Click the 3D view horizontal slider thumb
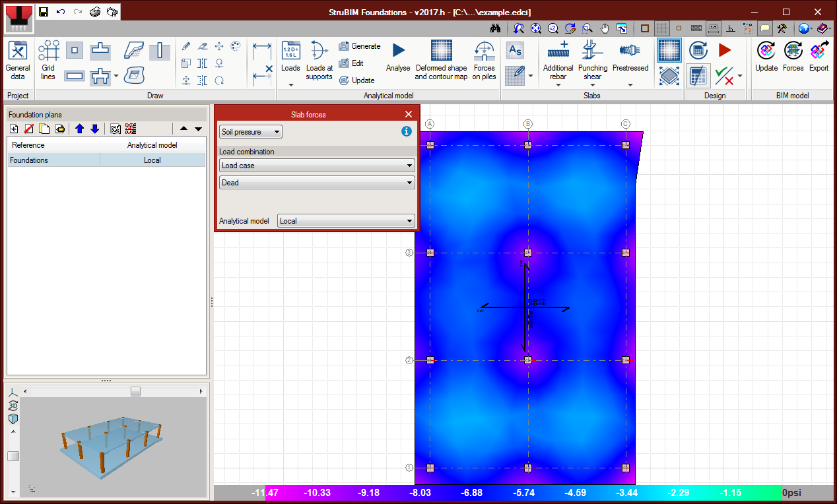837x504 pixels. click(x=135, y=391)
